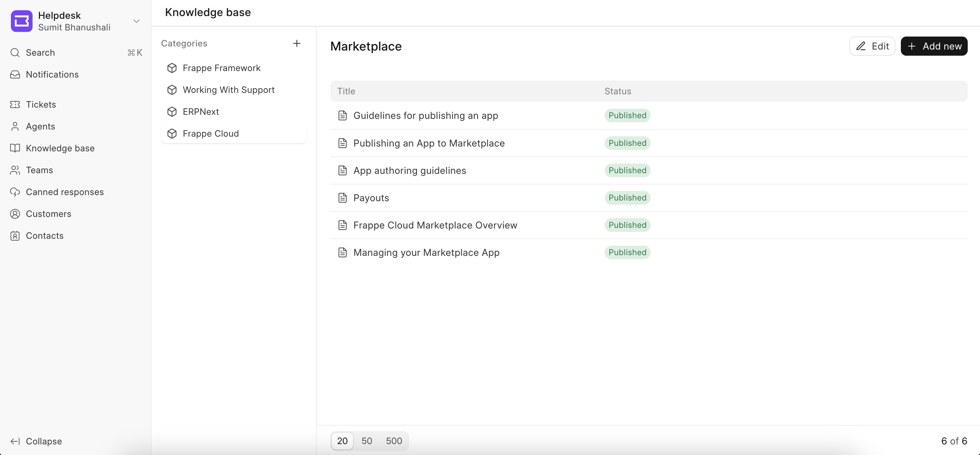Select the Working With Support category
This screenshot has width=980, height=455.
pos(229,89)
